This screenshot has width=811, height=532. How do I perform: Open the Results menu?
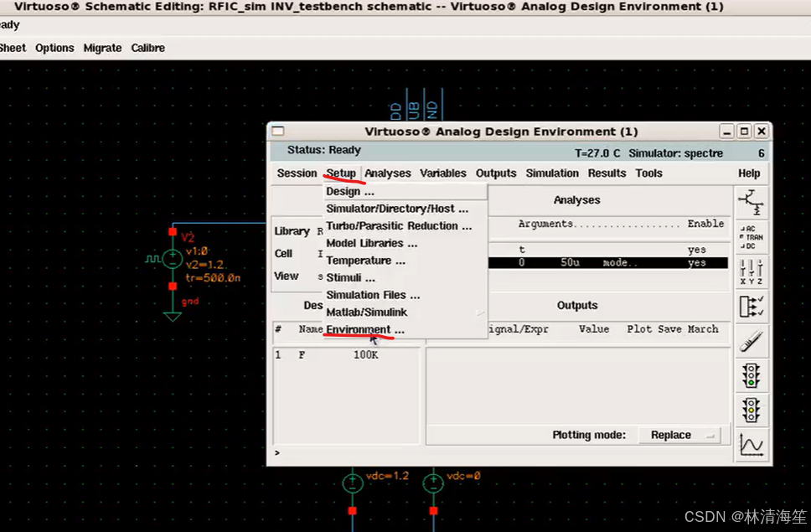click(607, 173)
